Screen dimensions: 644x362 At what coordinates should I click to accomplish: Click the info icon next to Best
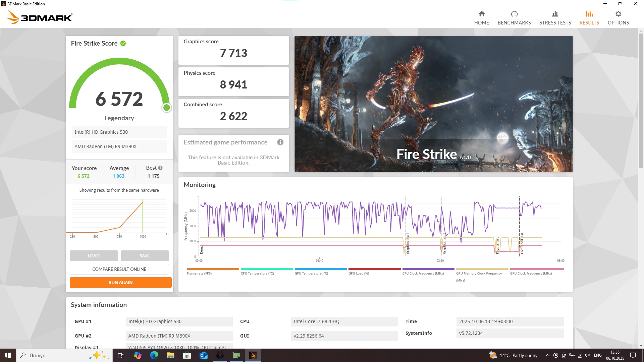click(160, 168)
